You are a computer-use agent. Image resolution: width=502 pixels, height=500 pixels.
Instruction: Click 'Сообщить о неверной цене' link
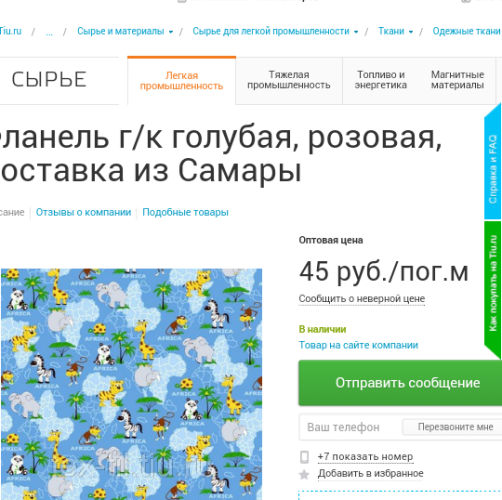[x=362, y=299]
